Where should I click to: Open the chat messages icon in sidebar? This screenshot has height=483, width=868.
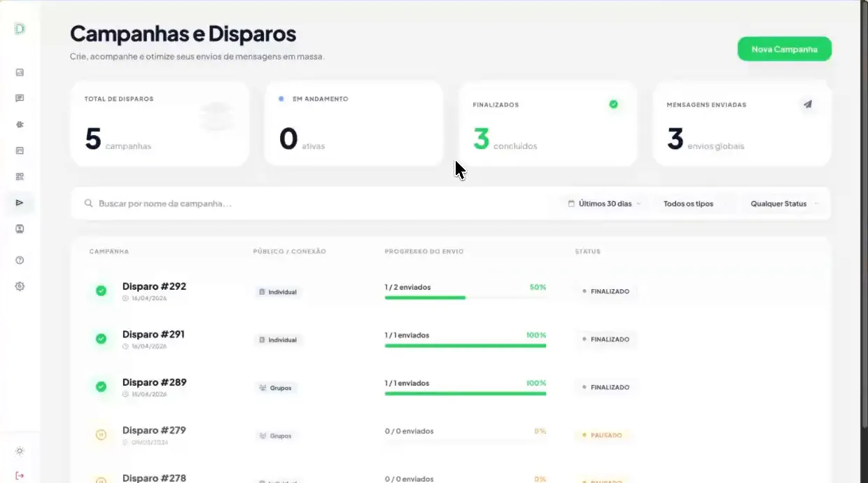tap(20, 98)
